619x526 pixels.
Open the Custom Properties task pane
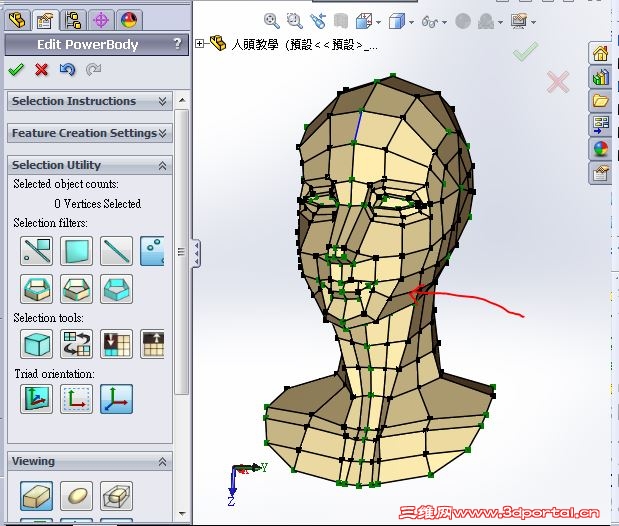click(600, 173)
